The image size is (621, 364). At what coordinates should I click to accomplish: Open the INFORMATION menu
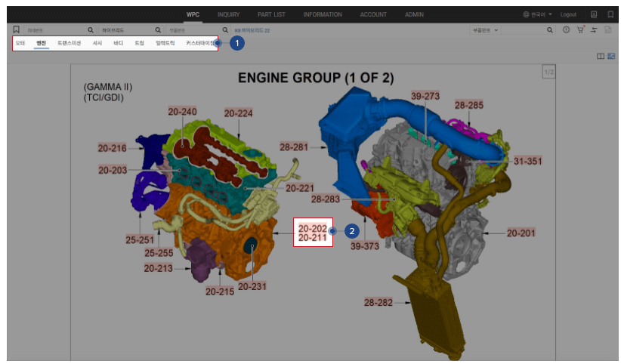pos(323,14)
